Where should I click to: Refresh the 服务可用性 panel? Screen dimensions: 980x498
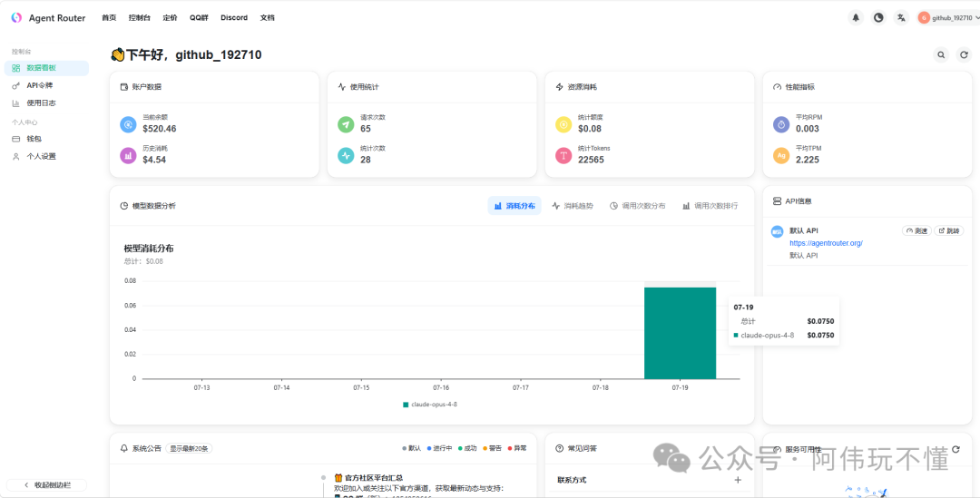(x=955, y=449)
